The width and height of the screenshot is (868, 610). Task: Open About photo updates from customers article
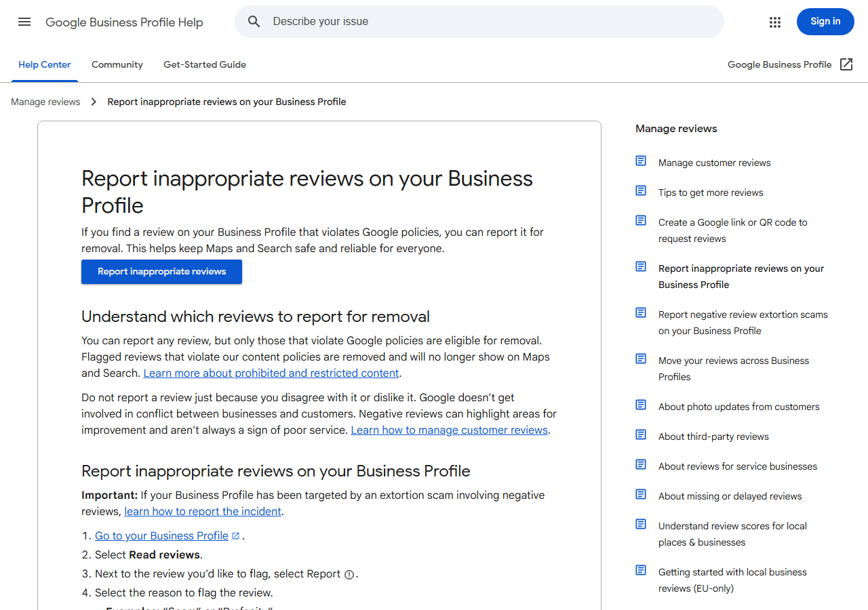(x=739, y=407)
